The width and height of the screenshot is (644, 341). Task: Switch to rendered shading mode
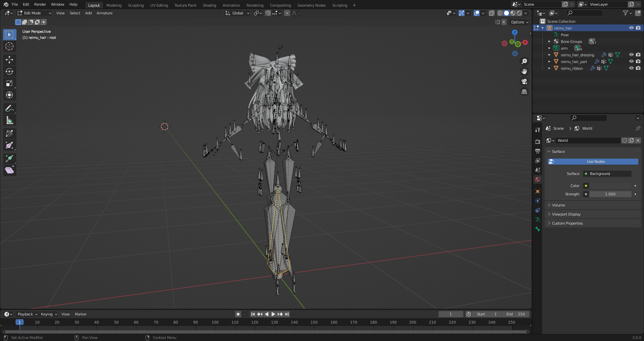[519, 13]
